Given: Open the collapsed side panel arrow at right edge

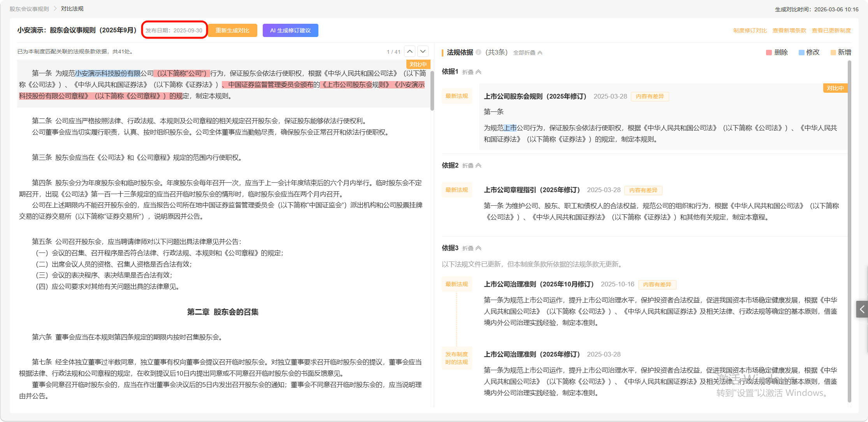Looking at the screenshot, I should [862, 309].
